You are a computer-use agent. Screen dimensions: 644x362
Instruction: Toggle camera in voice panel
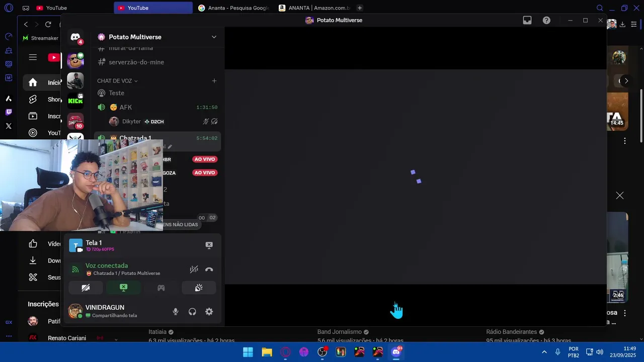click(x=86, y=288)
